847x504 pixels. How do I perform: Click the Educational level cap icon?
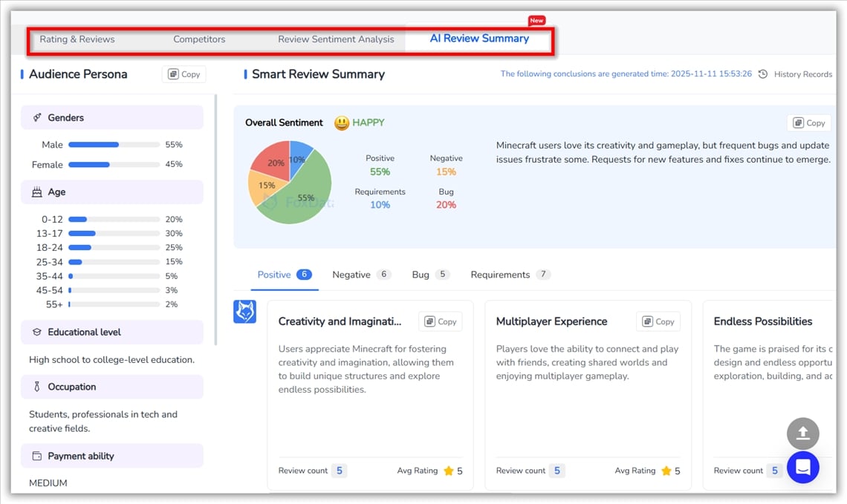click(37, 333)
